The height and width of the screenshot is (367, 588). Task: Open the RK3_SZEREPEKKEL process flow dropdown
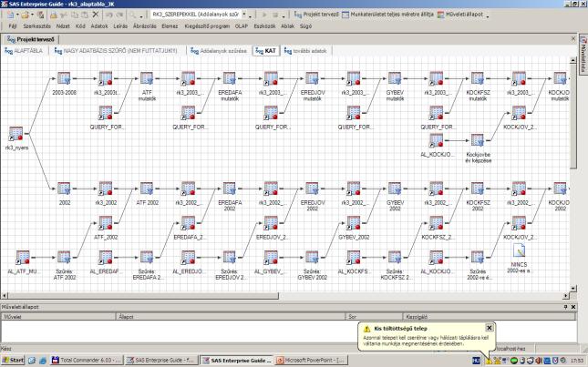[244, 15]
